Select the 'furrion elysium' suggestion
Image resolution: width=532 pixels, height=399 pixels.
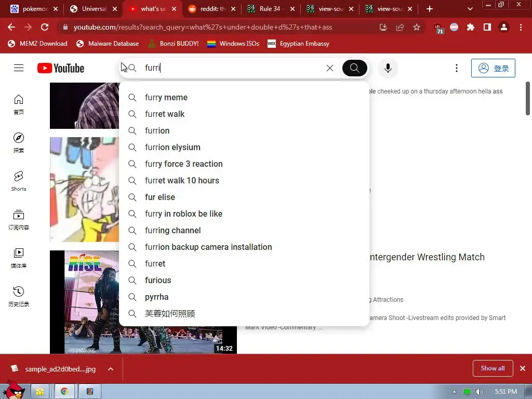244,147
